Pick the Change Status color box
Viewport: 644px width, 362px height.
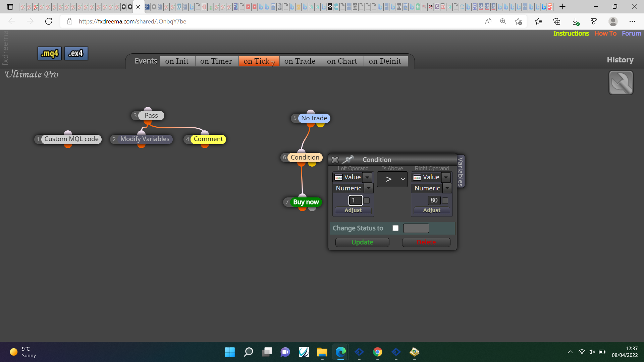[x=416, y=228]
